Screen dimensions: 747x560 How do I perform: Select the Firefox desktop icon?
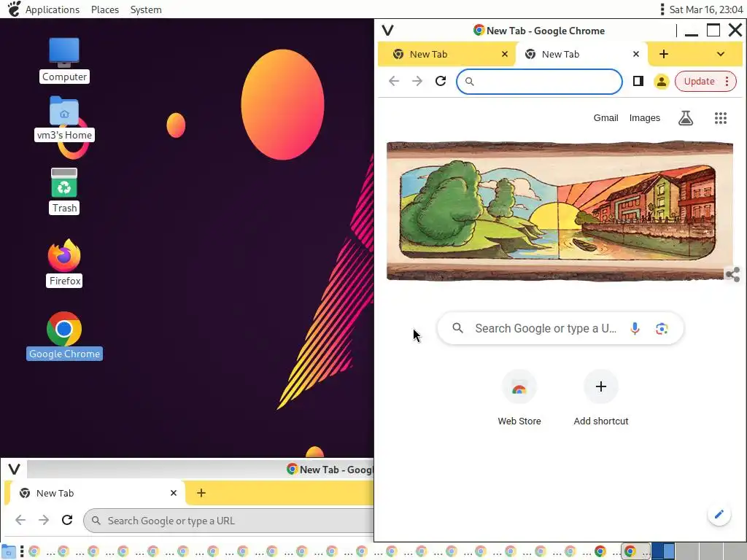coord(64,263)
